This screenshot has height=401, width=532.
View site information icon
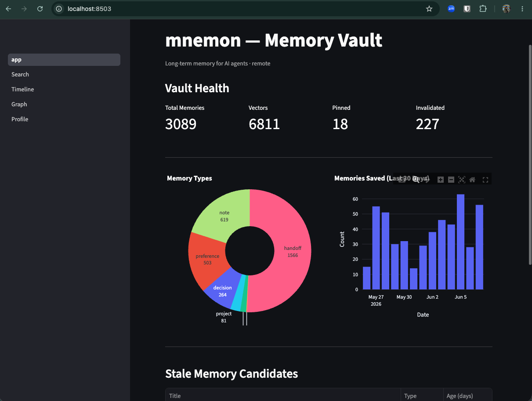[59, 9]
